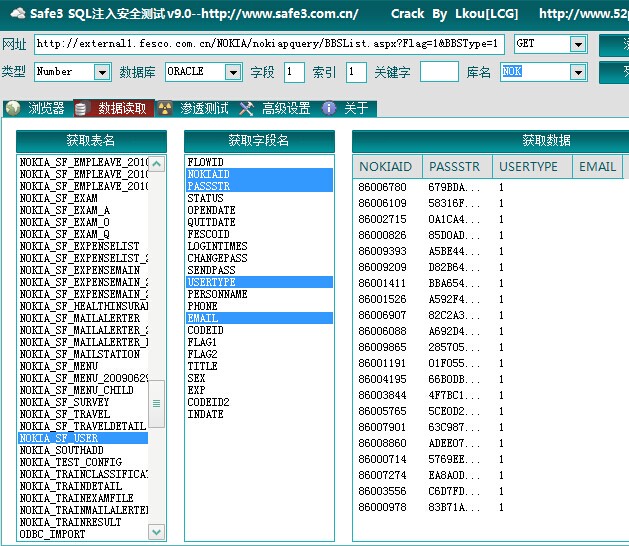Click the 获取字段名 button
The height and width of the screenshot is (546, 629).
(259, 140)
